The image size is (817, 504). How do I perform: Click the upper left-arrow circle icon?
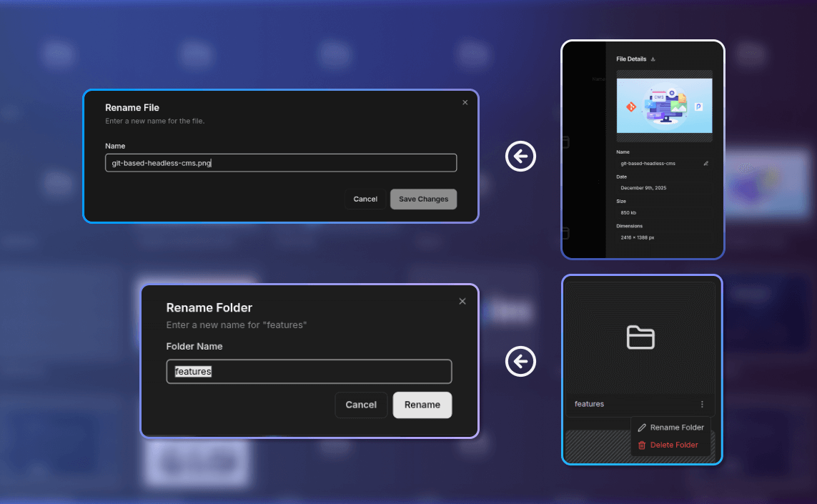pyautogui.click(x=520, y=156)
